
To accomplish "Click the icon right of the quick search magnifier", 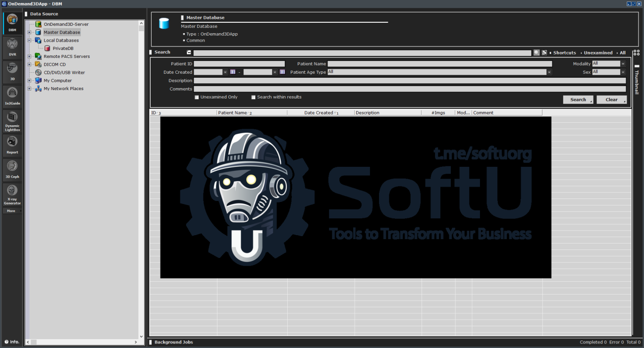I will 544,52.
